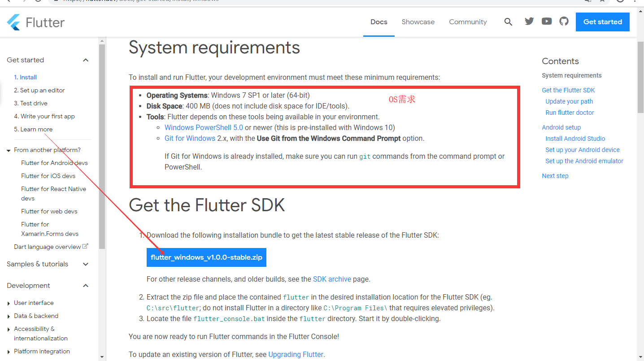This screenshot has width=644, height=361.
Task: Open the Community menu item
Action: [468, 22]
